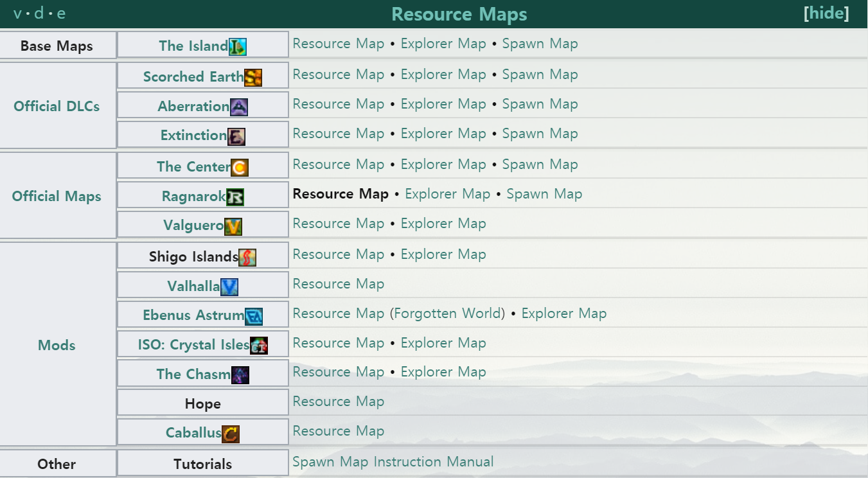
Task: Select the Valguero V icon
Action: pos(233,226)
